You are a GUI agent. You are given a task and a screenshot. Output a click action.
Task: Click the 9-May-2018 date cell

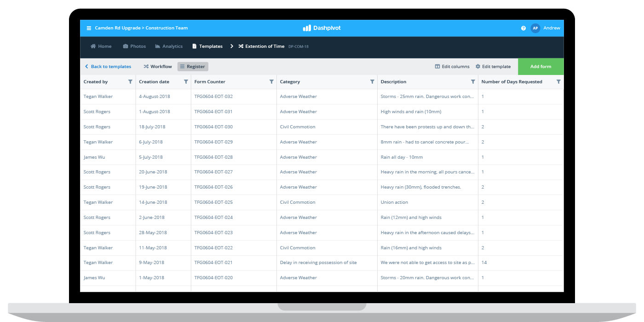[x=152, y=263]
